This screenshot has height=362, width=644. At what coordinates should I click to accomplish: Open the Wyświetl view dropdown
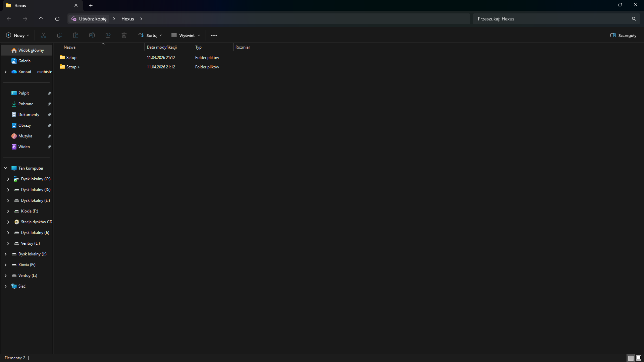186,35
